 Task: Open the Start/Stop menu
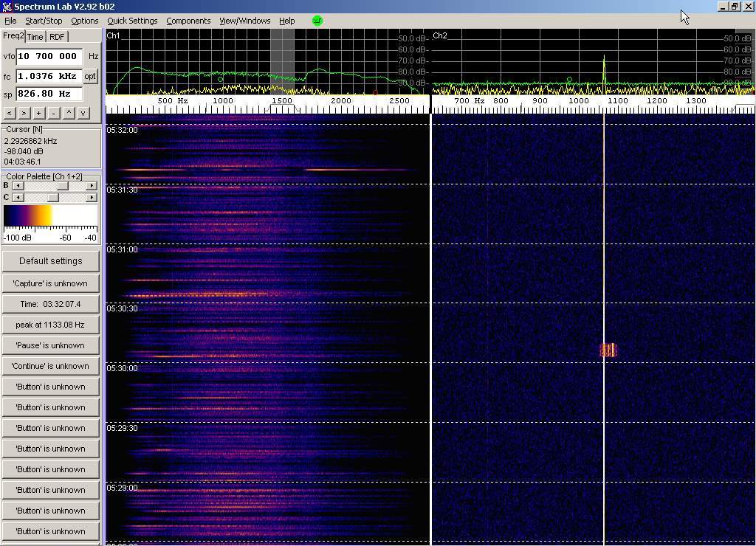(x=44, y=21)
